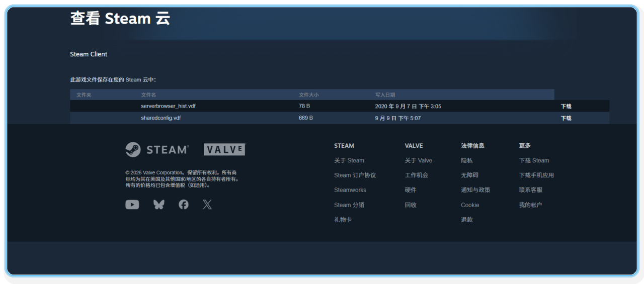
Task: Click the 更多 footer heading
Action: (525, 146)
